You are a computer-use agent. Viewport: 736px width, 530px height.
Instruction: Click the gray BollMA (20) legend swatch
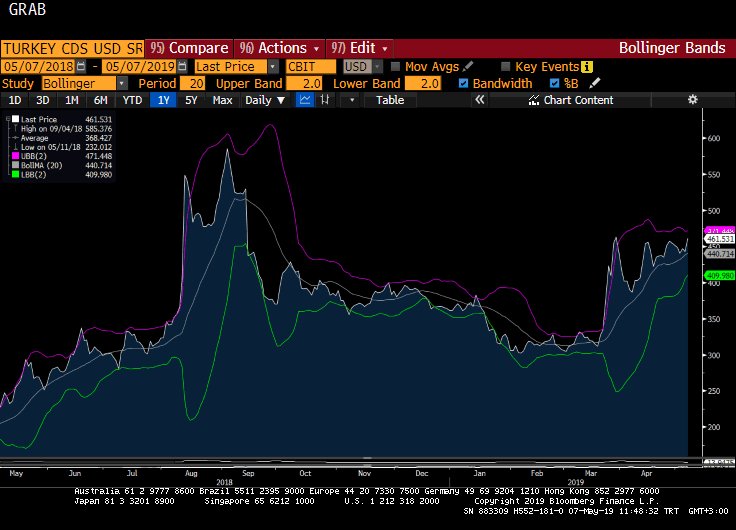pos(15,165)
